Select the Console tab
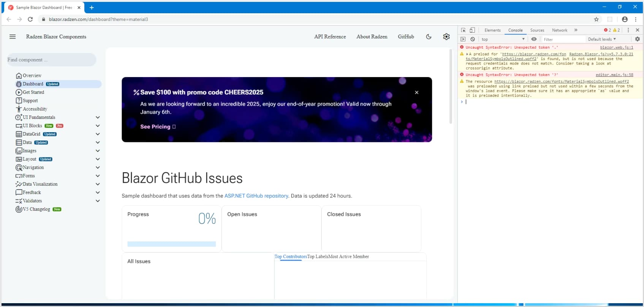The width and height of the screenshot is (644, 307). 515,30
